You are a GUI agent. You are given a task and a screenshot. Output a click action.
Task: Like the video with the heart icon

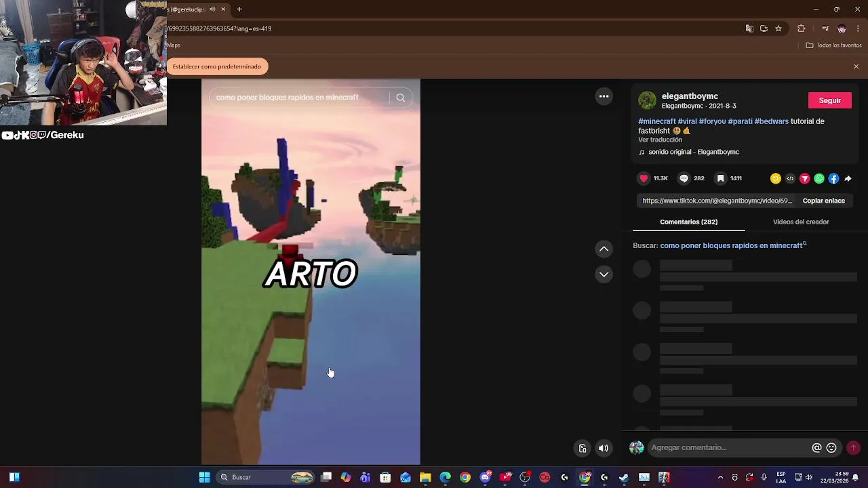(644, 178)
